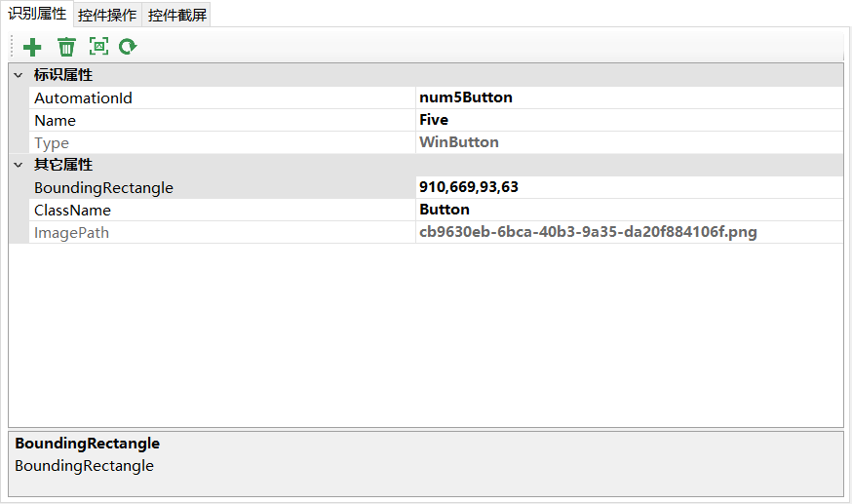
Task: Select the ClassName property row
Action: click(x=72, y=211)
